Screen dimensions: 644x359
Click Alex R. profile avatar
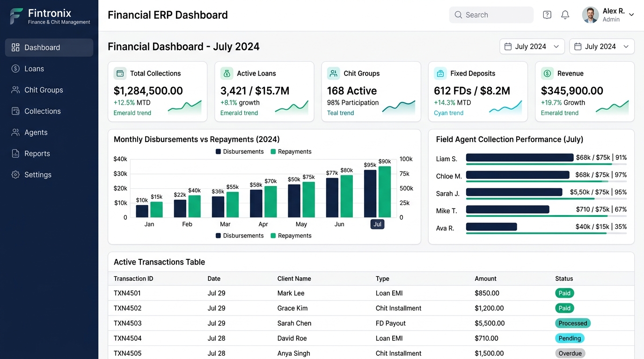coord(590,15)
